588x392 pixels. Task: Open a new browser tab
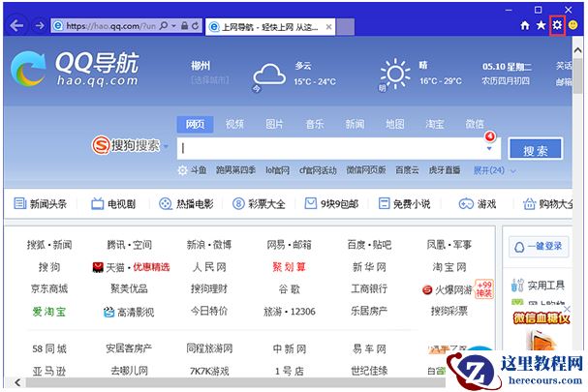click(345, 27)
